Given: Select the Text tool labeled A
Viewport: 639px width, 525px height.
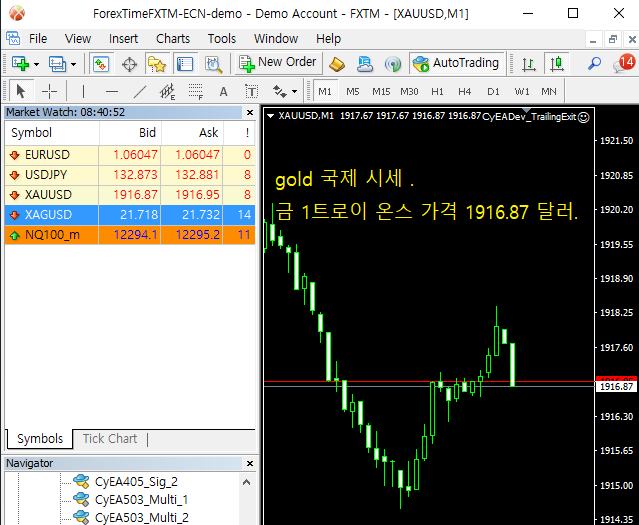Looking at the screenshot, I should pos(223,92).
